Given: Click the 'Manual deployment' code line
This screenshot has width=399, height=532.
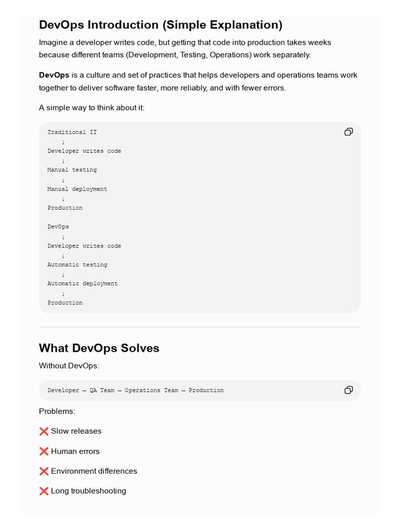Looking at the screenshot, I should tap(77, 189).
